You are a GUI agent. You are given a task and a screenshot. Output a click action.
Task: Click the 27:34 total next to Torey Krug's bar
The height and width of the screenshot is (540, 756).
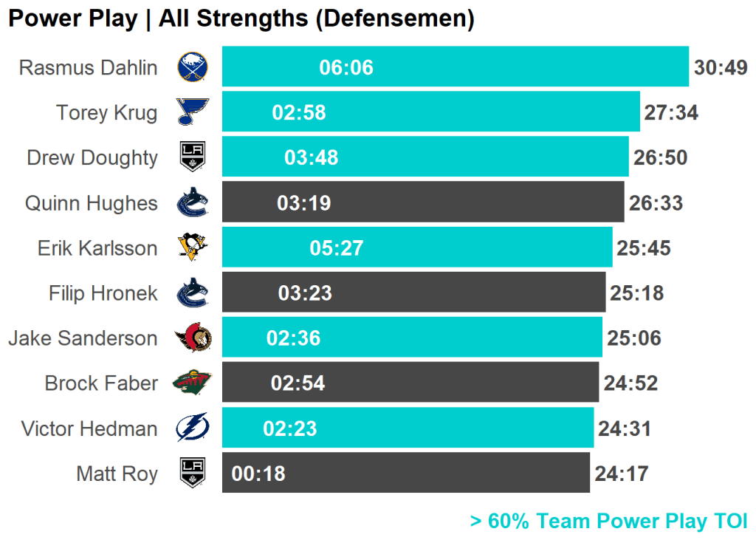[x=671, y=113]
